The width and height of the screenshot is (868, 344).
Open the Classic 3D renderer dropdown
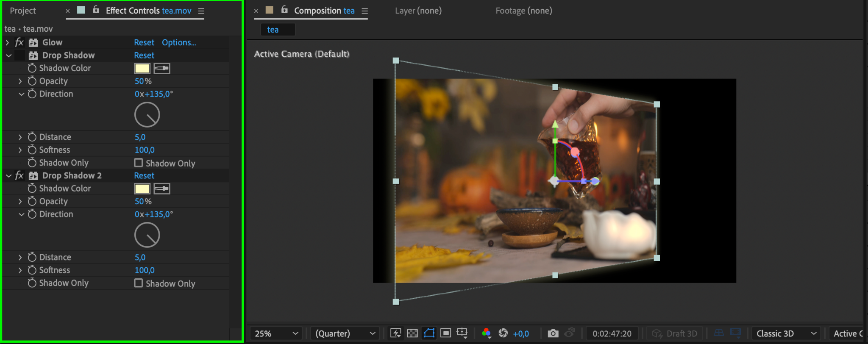pyautogui.click(x=785, y=333)
